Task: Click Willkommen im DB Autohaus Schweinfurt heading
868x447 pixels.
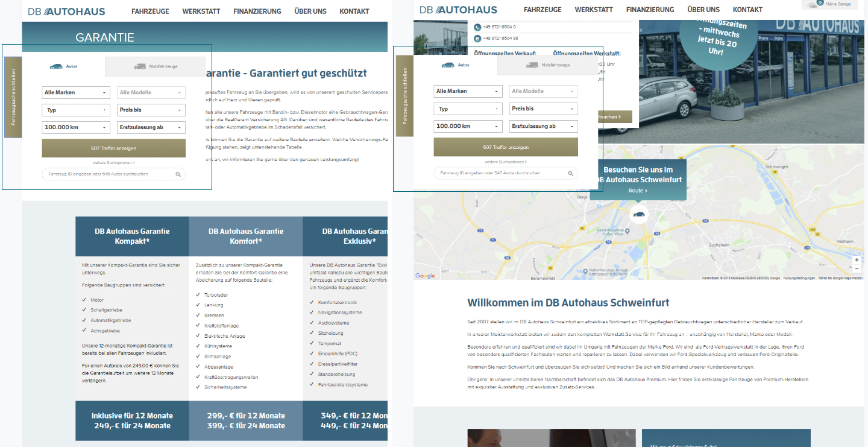Action: pos(568,303)
